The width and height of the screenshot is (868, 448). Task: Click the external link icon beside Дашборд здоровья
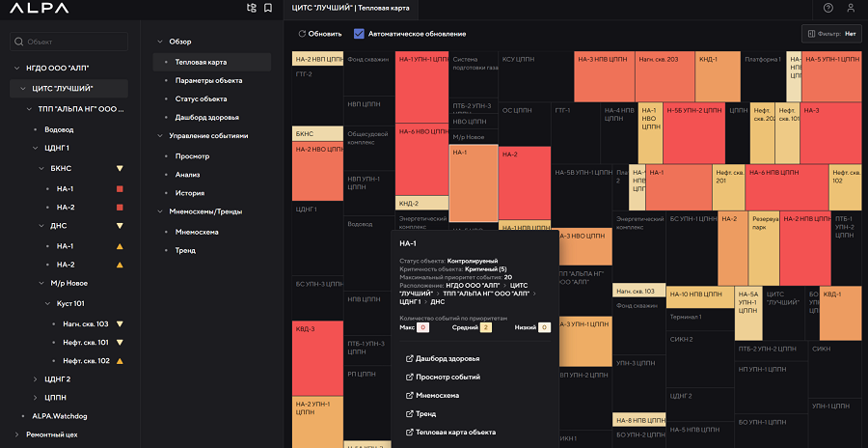[x=410, y=359]
